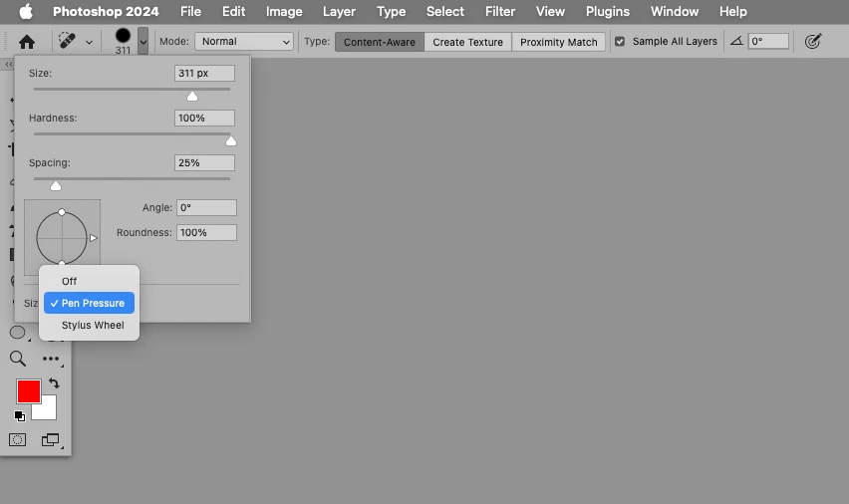Image resolution: width=849 pixels, height=504 pixels.
Task: Click the Home icon in options bar
Action: (27, 42)
